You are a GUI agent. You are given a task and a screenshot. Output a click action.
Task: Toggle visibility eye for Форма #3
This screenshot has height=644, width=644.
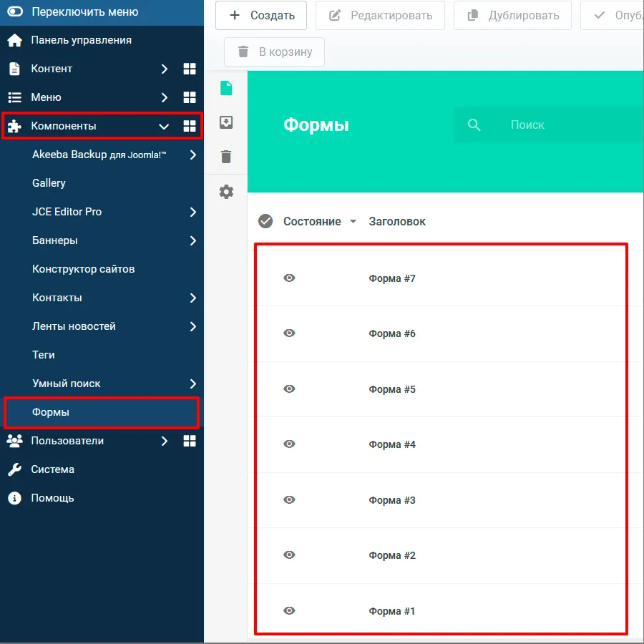[x=289, y=500]
